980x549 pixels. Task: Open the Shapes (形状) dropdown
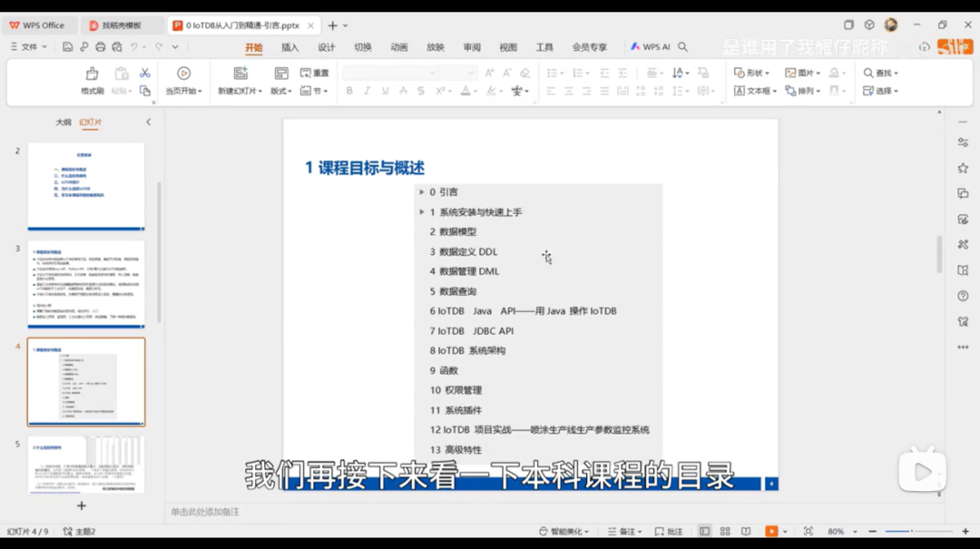752,74
